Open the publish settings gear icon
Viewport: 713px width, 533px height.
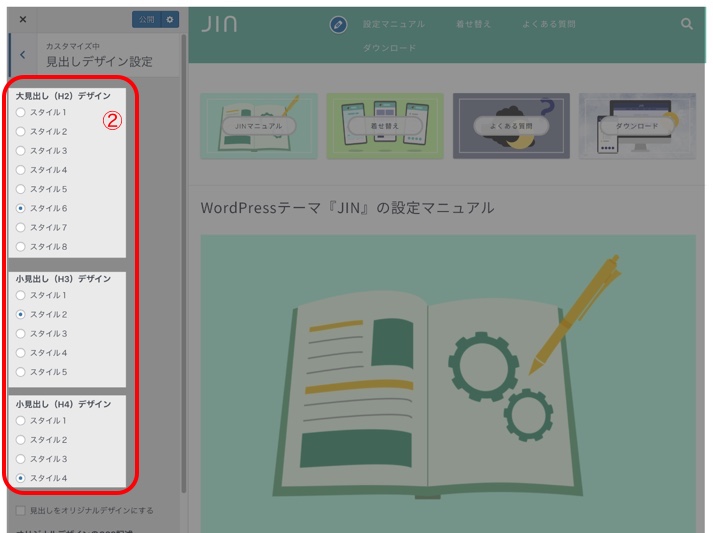(x=170, y=20)
